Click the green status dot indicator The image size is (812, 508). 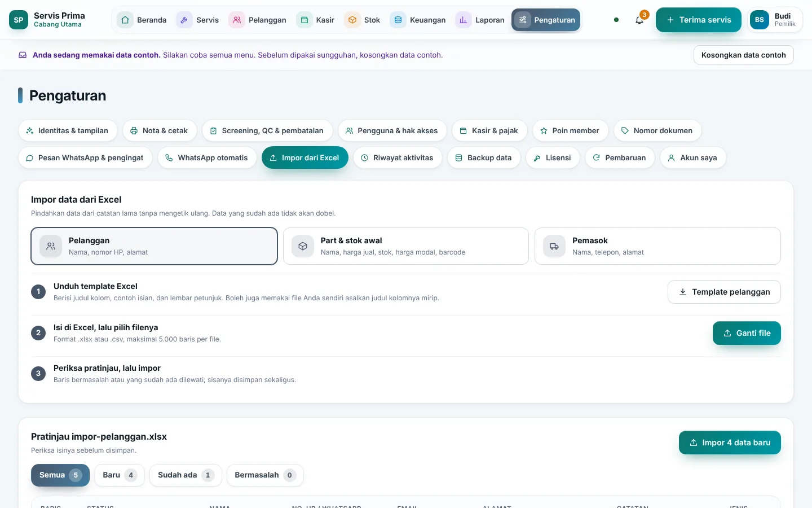point(616,20)
